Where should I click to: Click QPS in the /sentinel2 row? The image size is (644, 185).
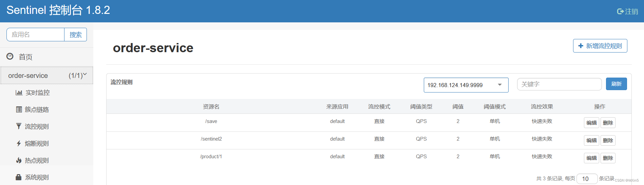421,139
